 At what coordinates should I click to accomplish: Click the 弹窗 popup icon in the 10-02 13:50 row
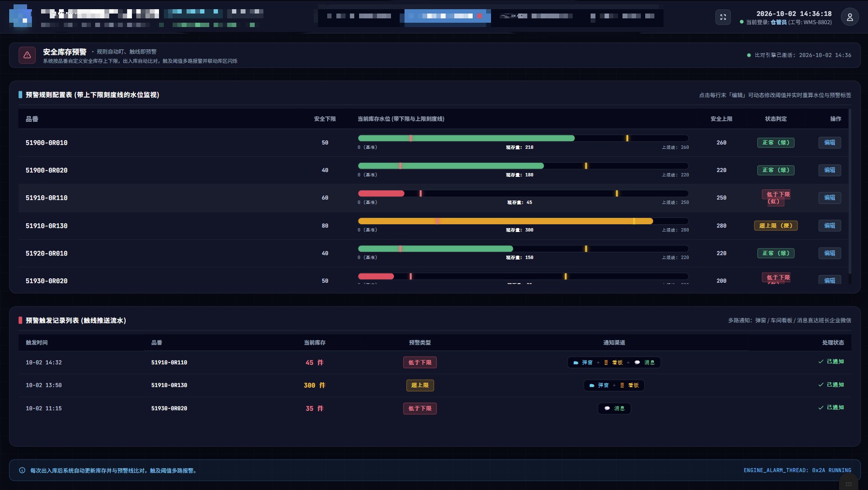[592, 385]
